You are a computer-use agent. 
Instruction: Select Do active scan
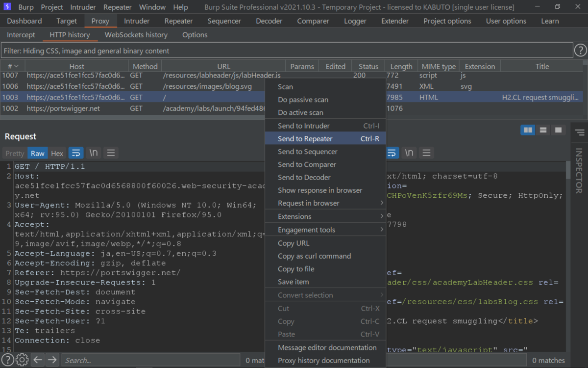click(325, 112)
